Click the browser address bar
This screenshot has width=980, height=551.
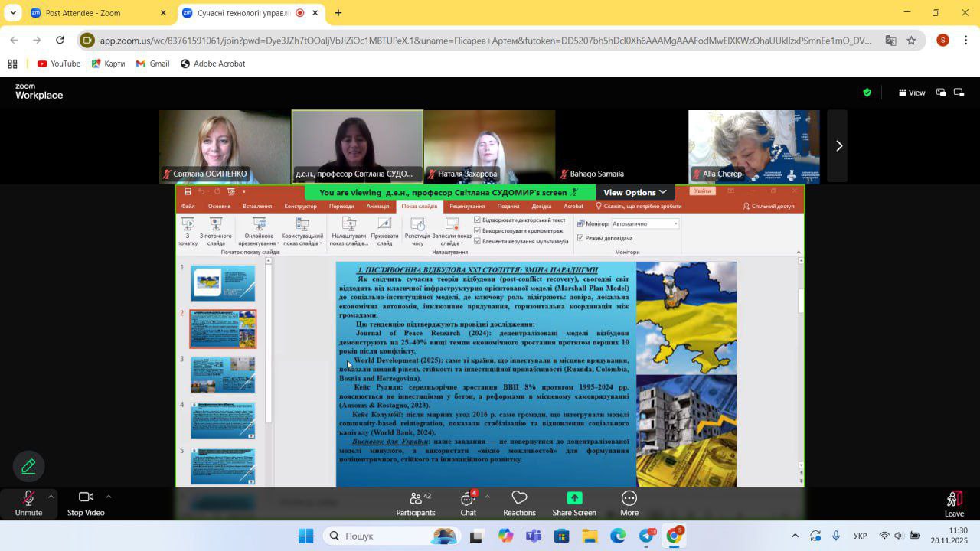[482, 41]
